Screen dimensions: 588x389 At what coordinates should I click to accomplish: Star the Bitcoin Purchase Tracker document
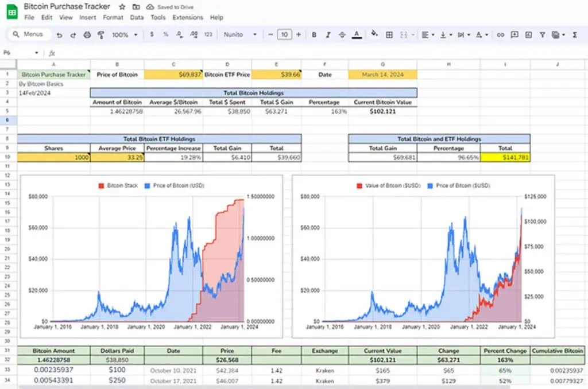pos(122,7)
